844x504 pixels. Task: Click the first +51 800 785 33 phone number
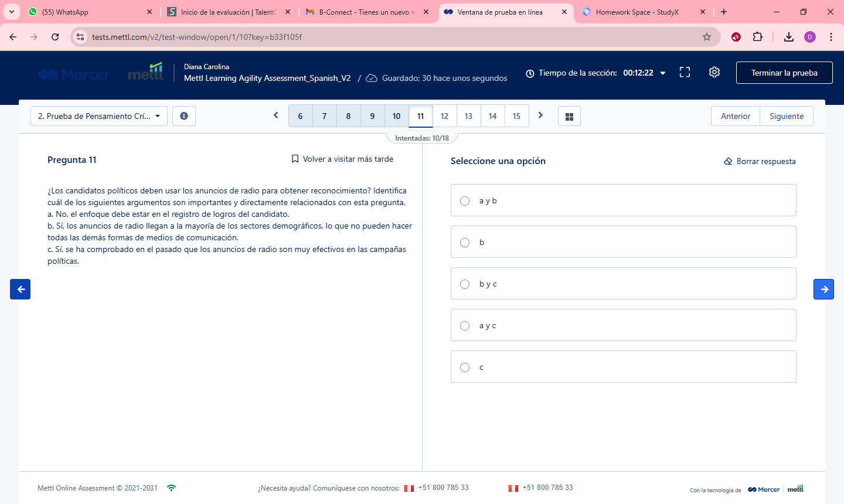[x=443, y=488]
